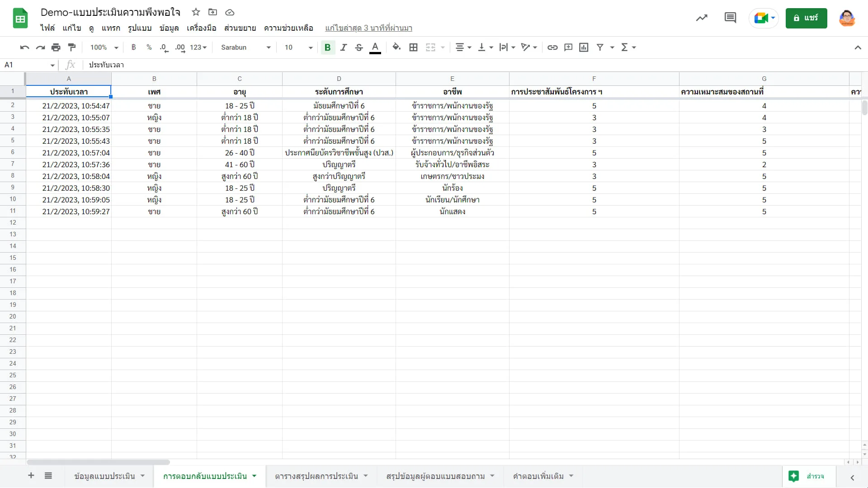This screenshot has height=488, width=868.
Task: Star this spreadsheet document
Action: pos(196,12)
